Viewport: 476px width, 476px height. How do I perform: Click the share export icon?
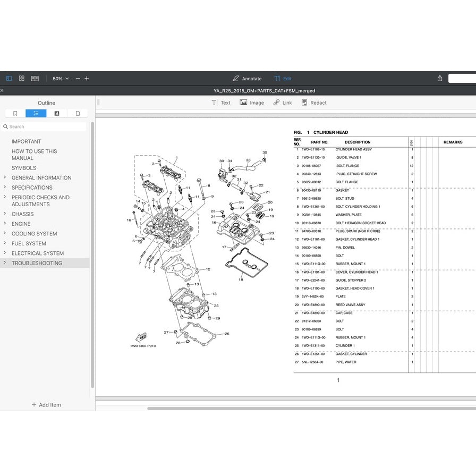(x=440, y=79)
